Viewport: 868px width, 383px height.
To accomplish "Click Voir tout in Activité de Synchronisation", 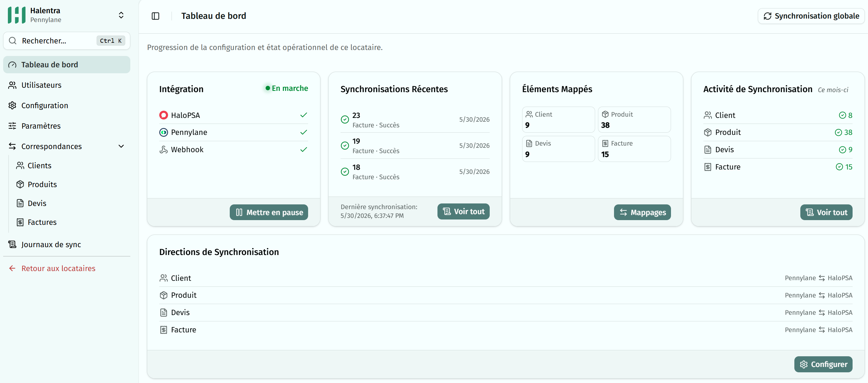I will [x=826, y=212].
